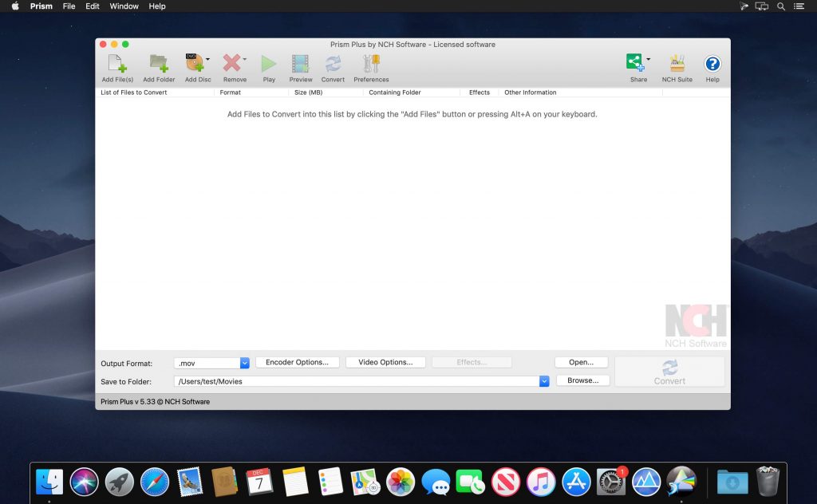Image resolution: width=817 pixels, height=504 pixels.
Task: Click the Prism Plus v 5.33 status text
Action: point(156,402)
